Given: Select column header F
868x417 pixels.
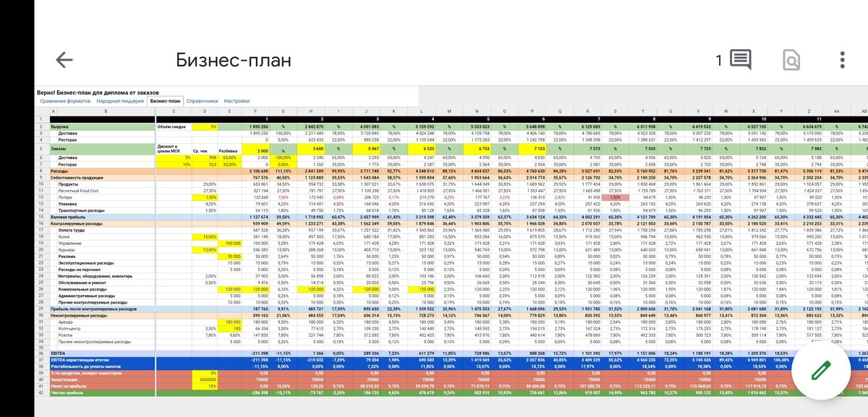Looking at the screenshot, I should point(256,111).
